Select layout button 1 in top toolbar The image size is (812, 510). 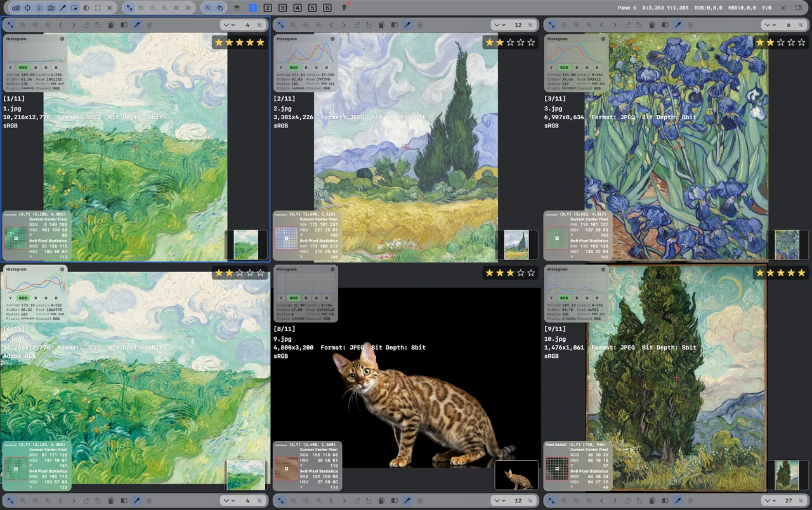(x=252, y=8)
